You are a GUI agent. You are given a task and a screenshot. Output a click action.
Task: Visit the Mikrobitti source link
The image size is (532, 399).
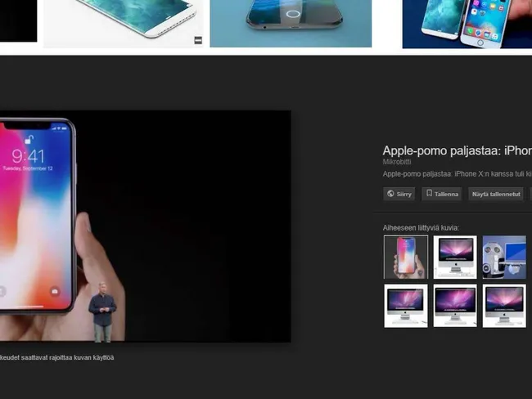click(x=398, y=164)
